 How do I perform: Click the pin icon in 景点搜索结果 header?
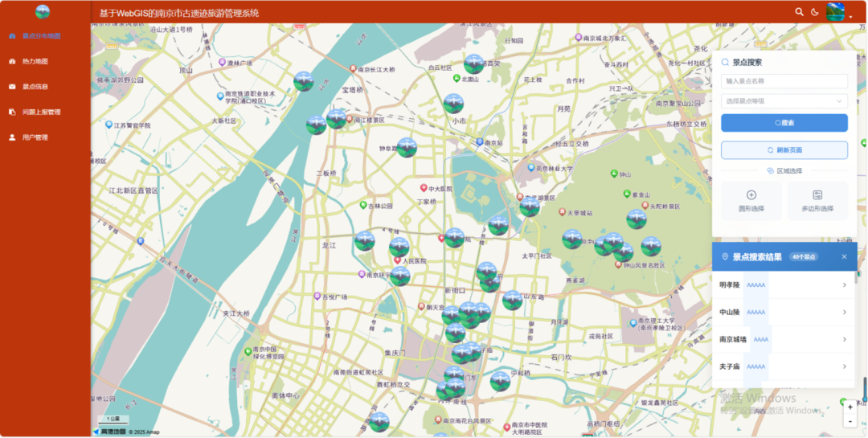pyautogui.click(x=725, y=257)
